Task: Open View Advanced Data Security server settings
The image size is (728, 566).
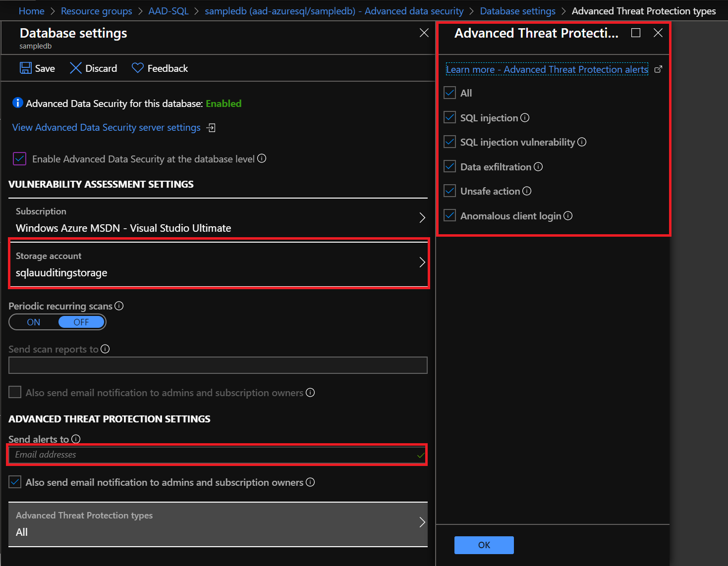Action: pos(106,127)
